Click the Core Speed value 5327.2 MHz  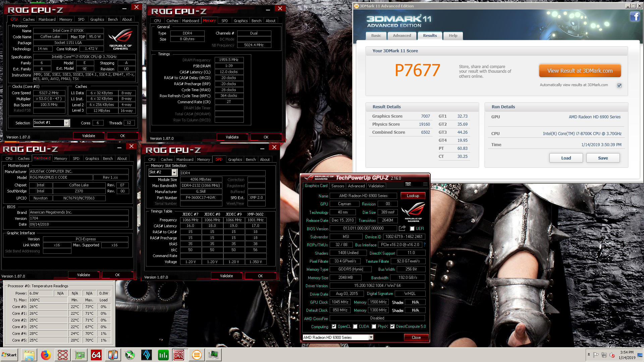pos(49,93)
